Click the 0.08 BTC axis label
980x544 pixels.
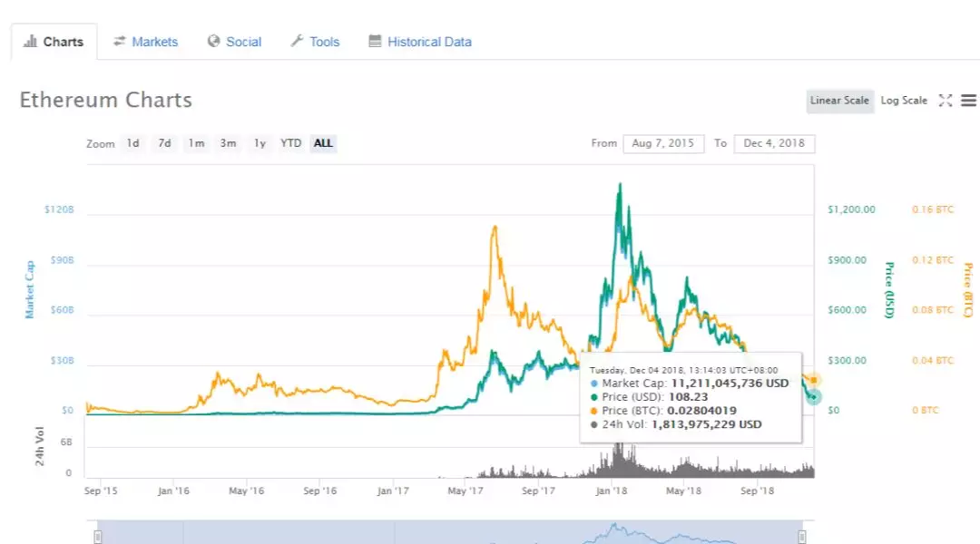tap(933, 310)
